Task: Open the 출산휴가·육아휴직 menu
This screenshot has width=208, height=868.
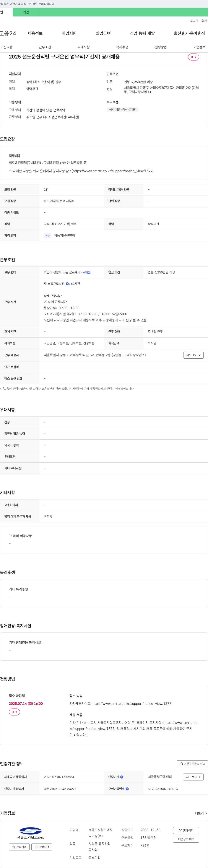Action: pos(189,33)
